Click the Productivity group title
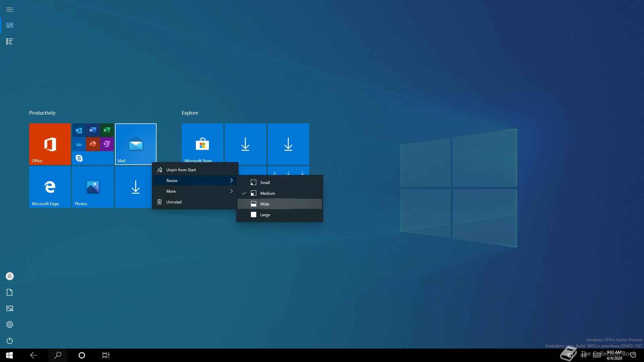 click(42, 113)
